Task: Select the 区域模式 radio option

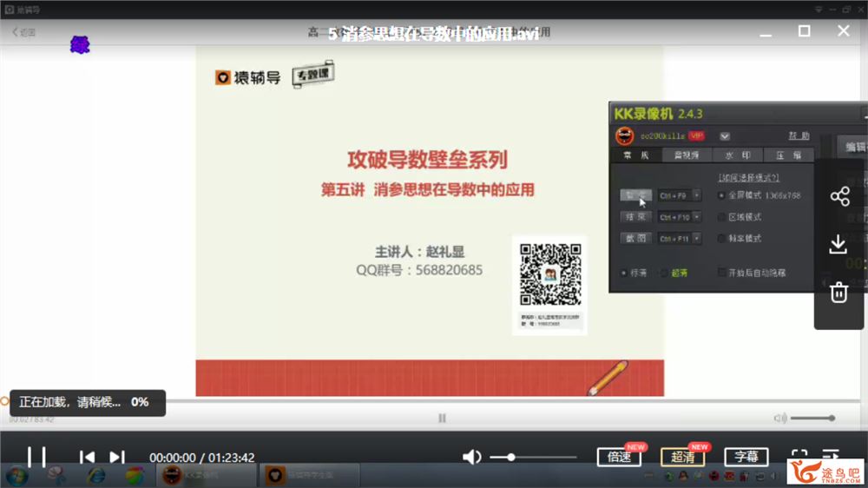Action: 721,217
